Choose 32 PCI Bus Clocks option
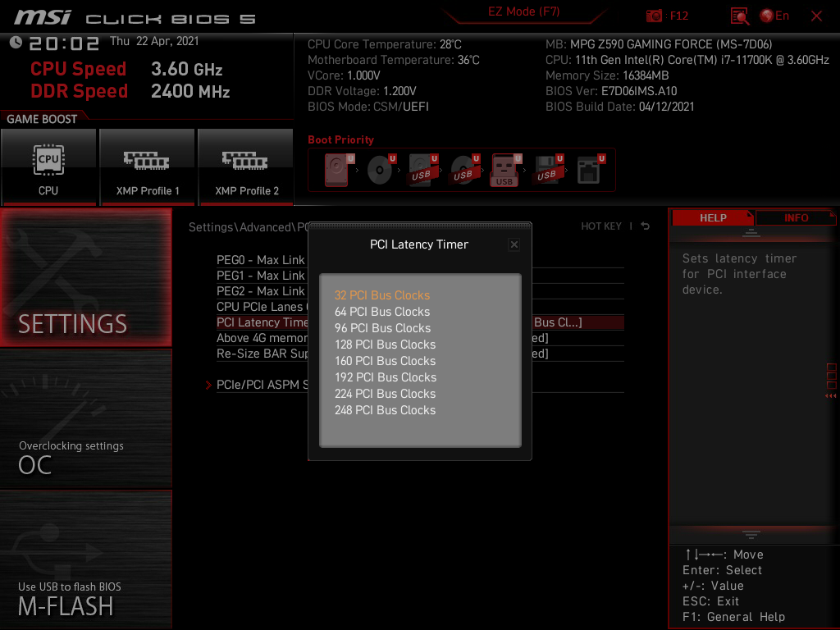This screenshot has height=630, width=840. [x=382, y=295]
